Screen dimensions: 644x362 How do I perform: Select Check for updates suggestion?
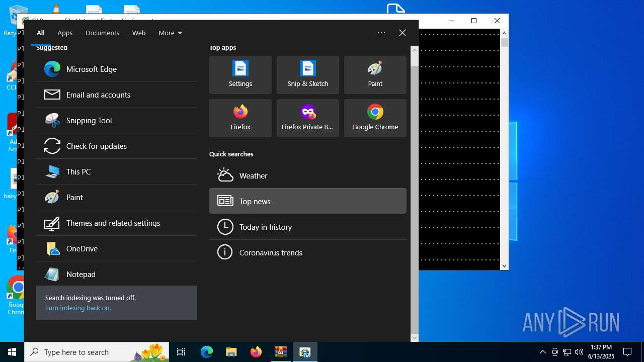click(x=117, y=146)
